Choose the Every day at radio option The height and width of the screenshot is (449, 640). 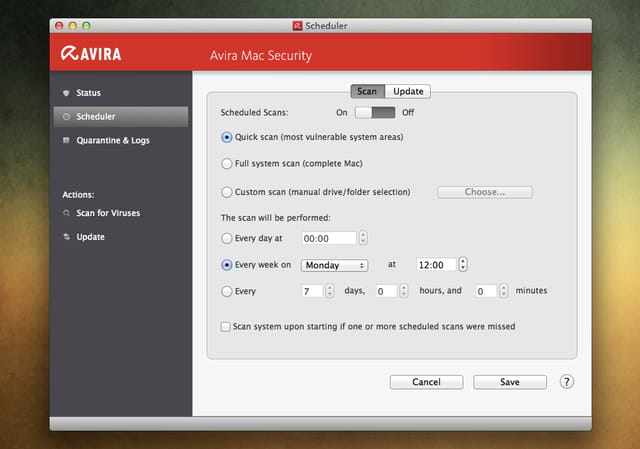(227, 238)
